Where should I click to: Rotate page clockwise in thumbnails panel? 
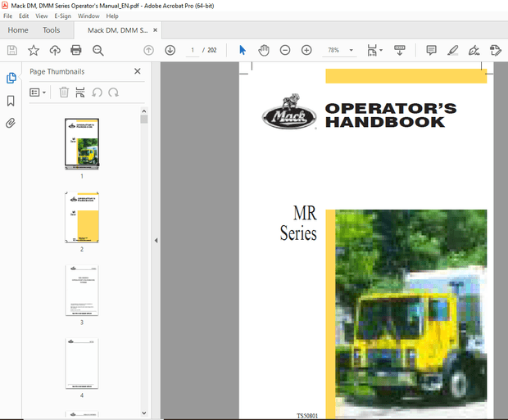tap(113, 93)
